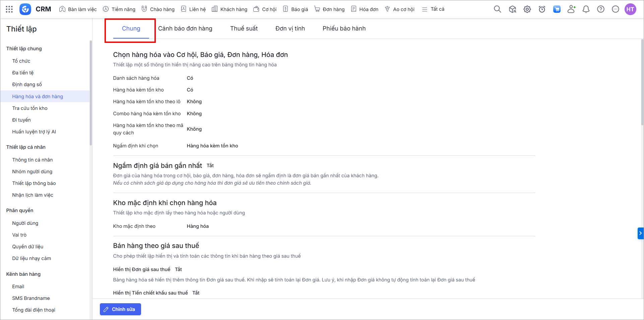
Task: Open the blue shopping cart icon
Action: 557,9
